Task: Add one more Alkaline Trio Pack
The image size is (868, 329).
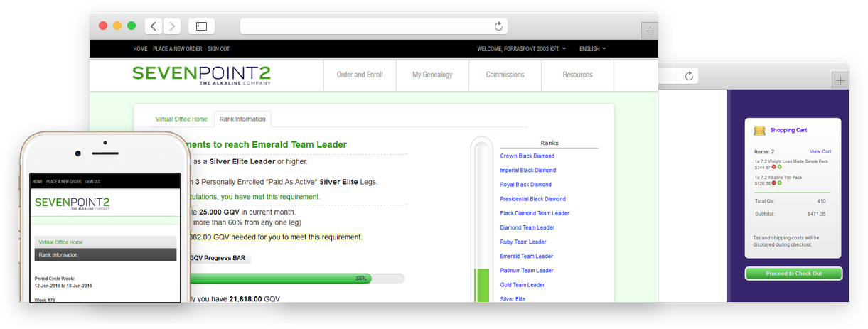Action: coord(779,183)
